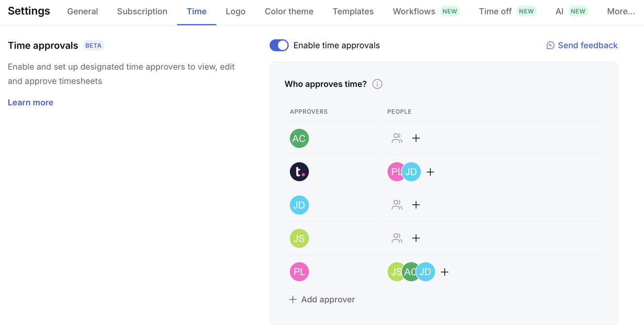Click the pink PL approver avatar
644x325 pixels.
299,272
